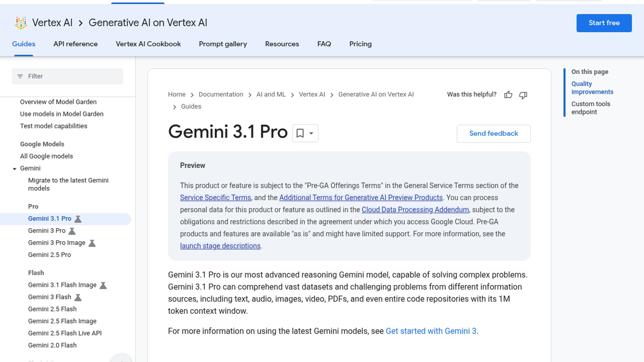Click the bookmark icon beside page title
644x362 pixels.
pos(300,133)
